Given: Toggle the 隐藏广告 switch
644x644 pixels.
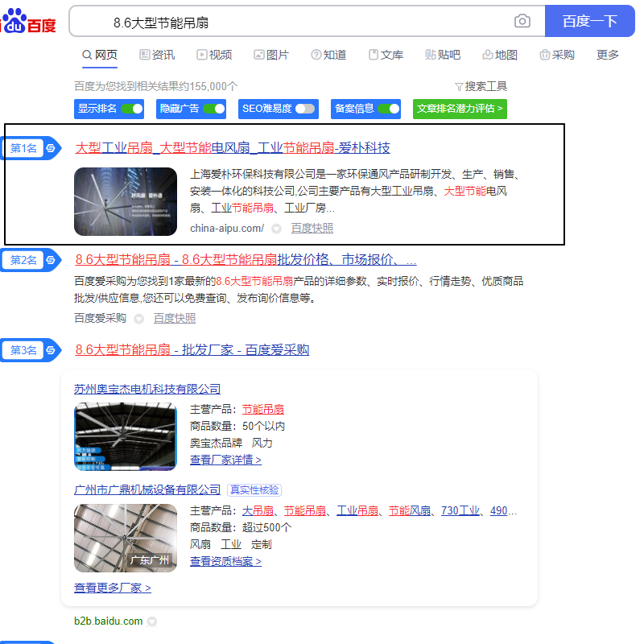Looking at the screenshot, I should click(213, 109).
